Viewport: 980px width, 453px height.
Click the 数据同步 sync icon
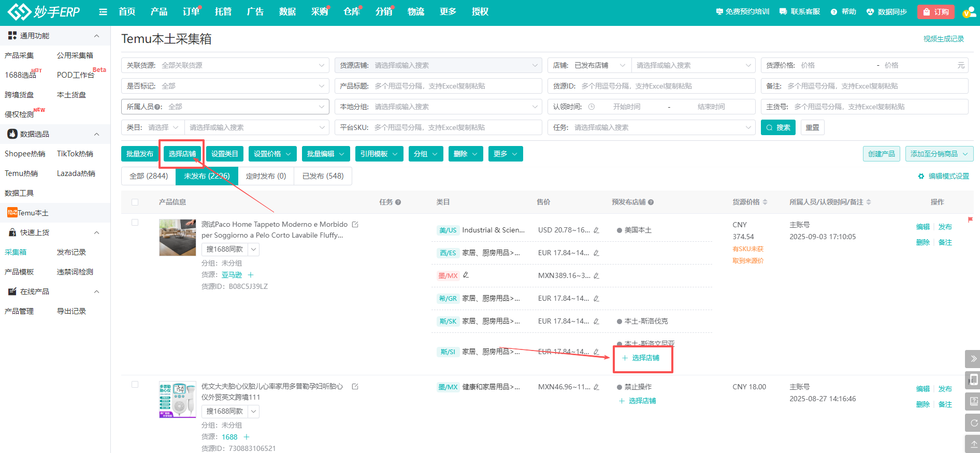[870, 11]
